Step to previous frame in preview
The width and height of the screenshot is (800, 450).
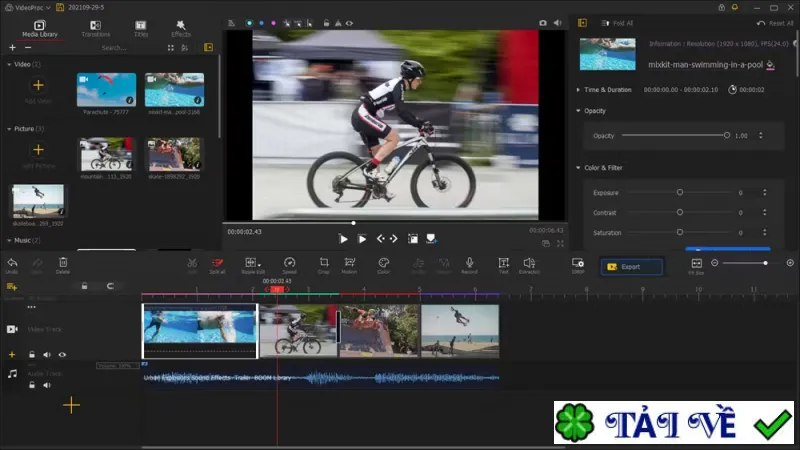381,239
